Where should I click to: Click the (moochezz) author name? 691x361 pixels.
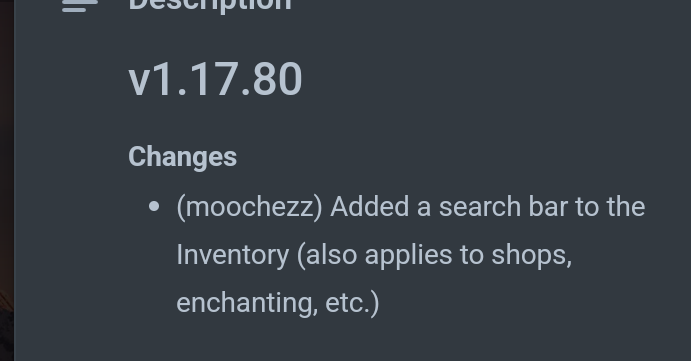(249, 207)
